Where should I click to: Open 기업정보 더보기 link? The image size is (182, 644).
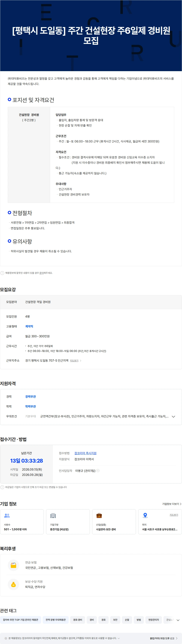172,504
